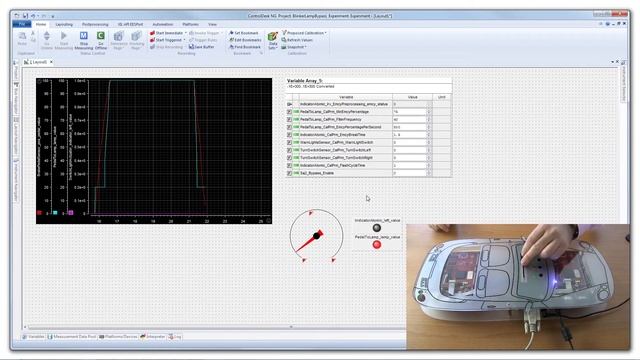The image size is (640, 360).
Task: Click the magenta signal swatch in plotter legend
Action: (x=71, y=213)
